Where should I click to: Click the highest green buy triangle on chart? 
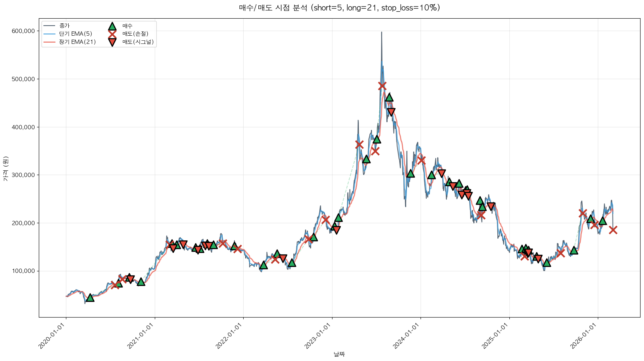389,97
